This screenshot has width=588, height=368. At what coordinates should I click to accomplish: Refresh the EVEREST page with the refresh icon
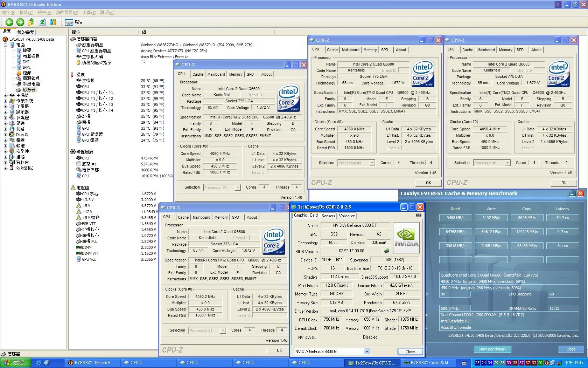(42, 22)
